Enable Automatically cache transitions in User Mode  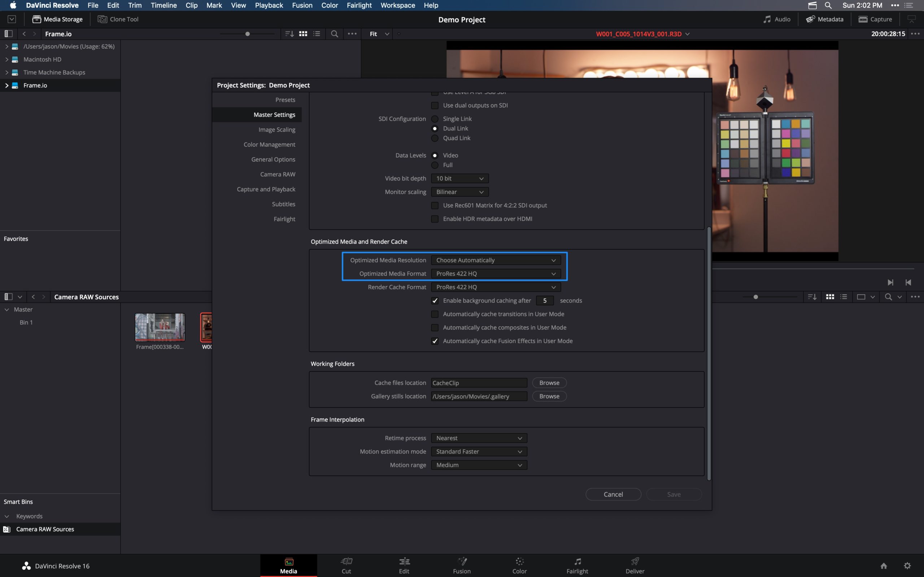coord(435,314)
